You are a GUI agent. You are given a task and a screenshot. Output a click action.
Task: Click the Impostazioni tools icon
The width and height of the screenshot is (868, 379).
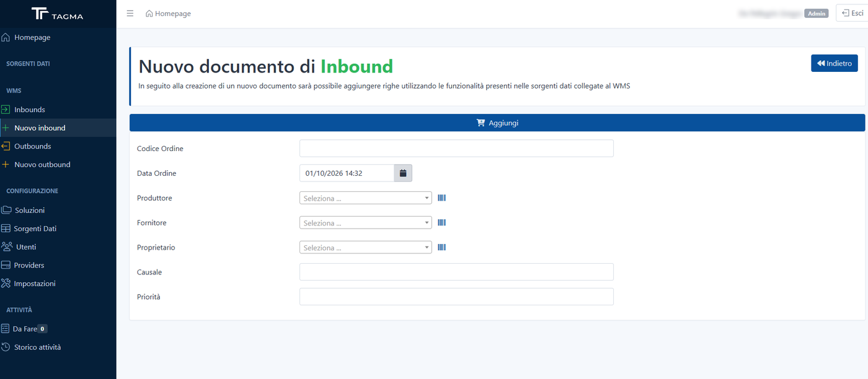tap(6, 283)
